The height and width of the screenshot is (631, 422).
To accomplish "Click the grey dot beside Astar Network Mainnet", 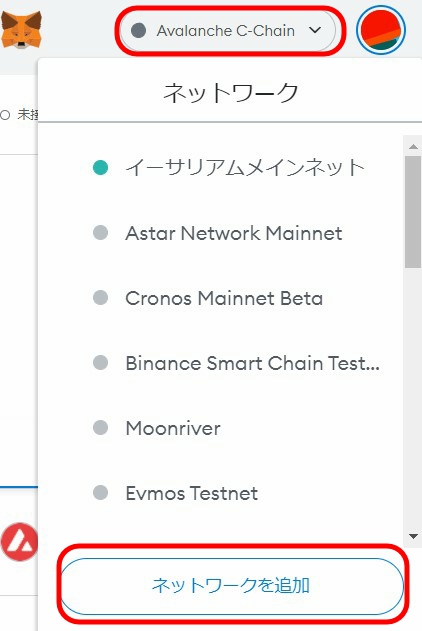I will (100, 233).
